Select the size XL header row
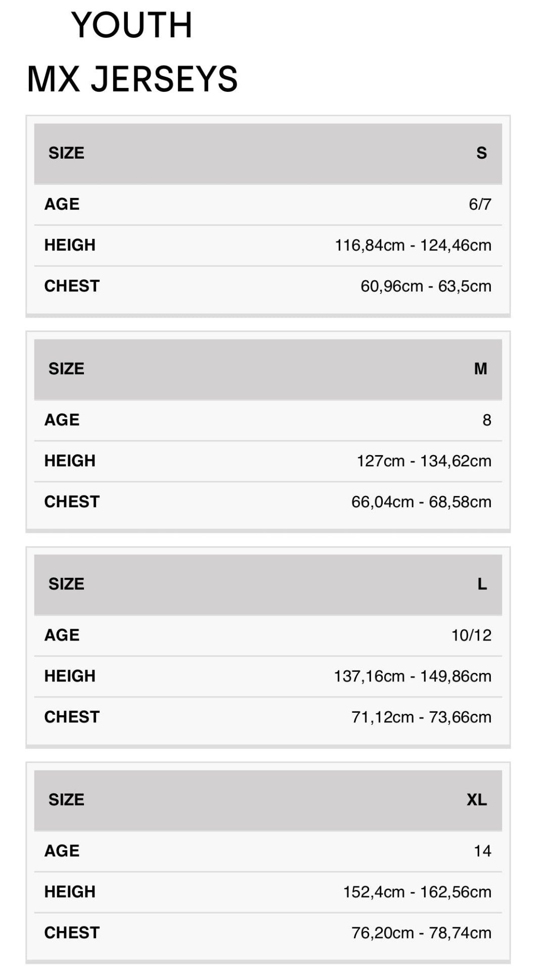544x980 pixels. pos(268,800)
